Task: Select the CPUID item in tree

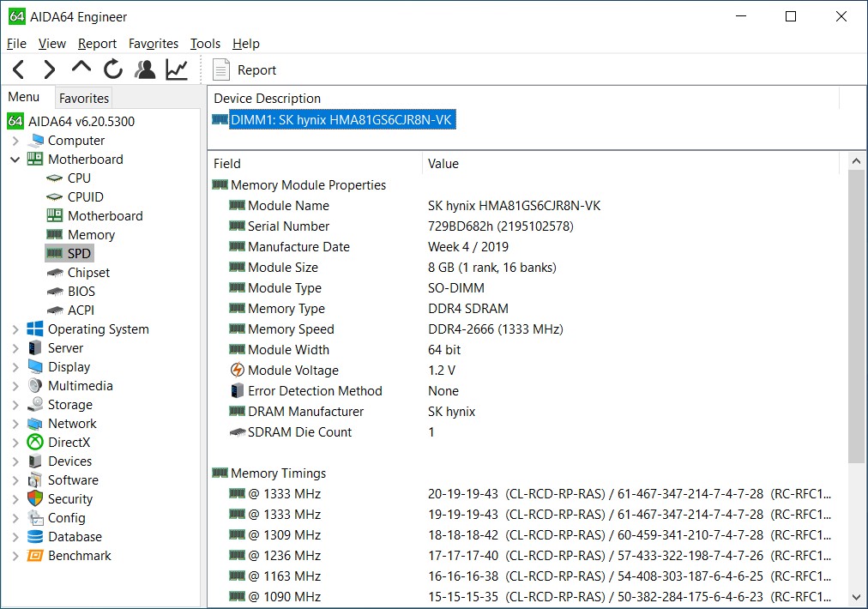Action: (85, 197)
